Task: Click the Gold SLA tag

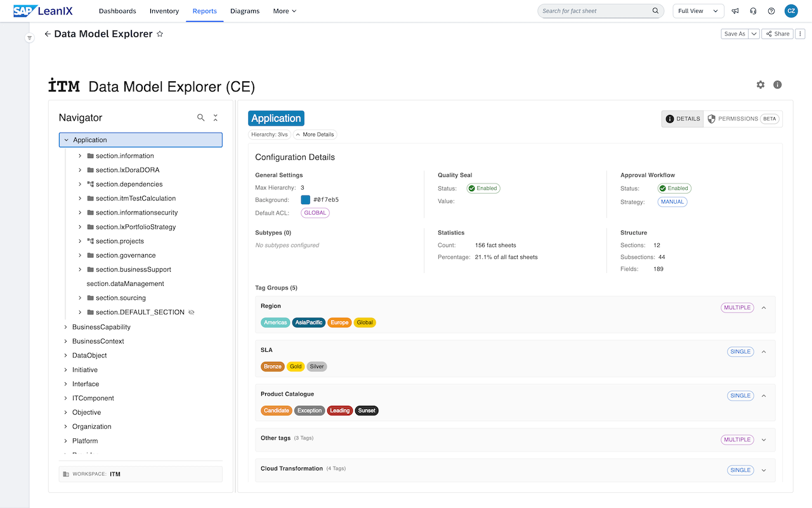Action: pos(296,366)
